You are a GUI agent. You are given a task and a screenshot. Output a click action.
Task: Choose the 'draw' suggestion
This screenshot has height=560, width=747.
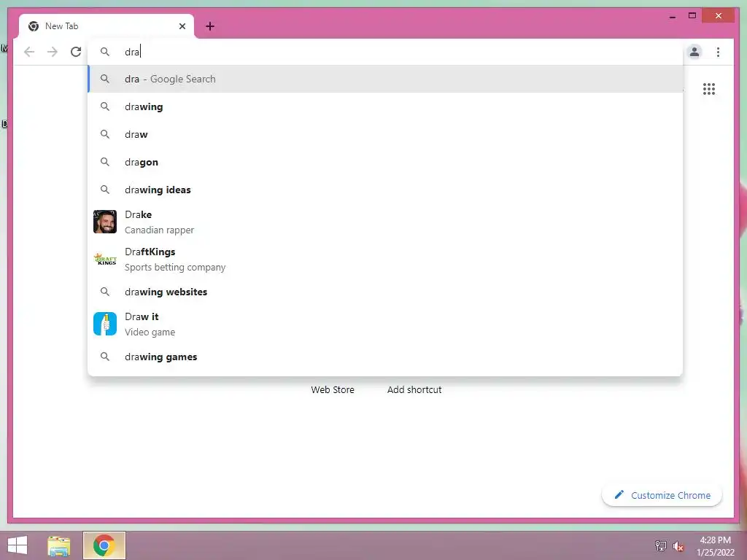385,134
